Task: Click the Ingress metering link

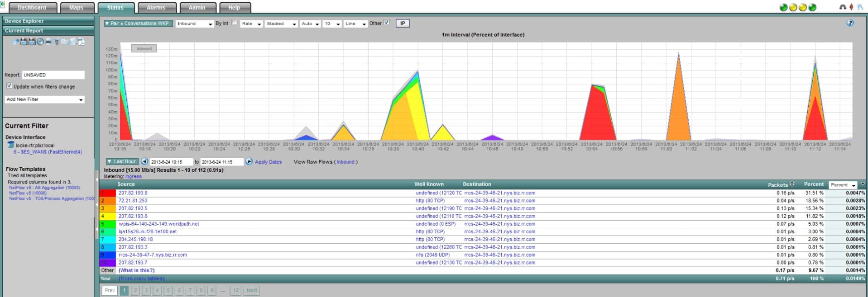Action: point(133,176)
